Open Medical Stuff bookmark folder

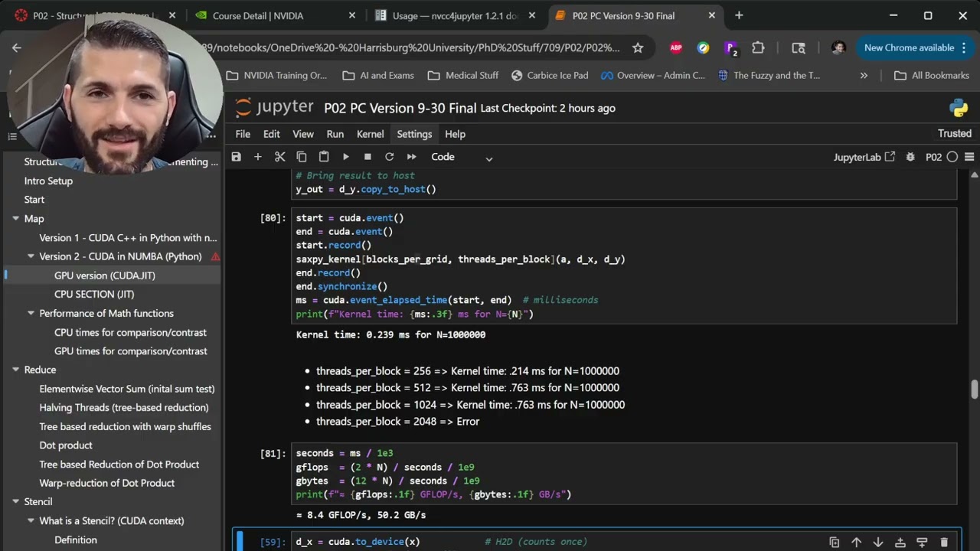pyautogui.click(x=462, y=75)
